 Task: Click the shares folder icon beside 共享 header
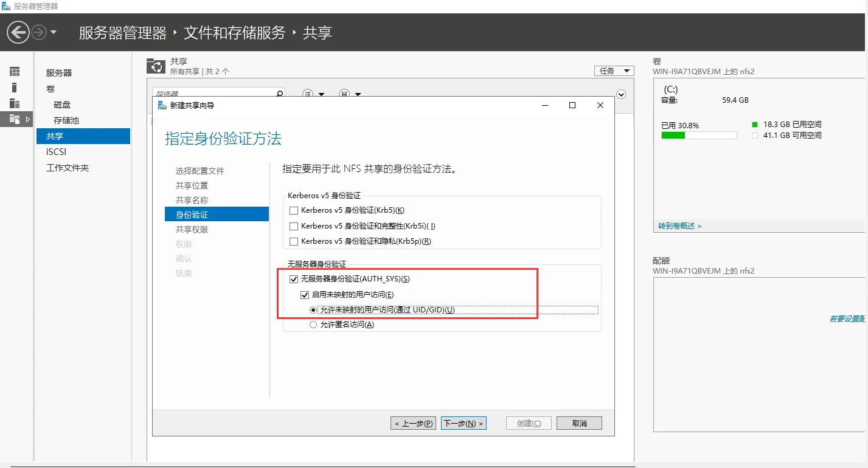tap(156, 66)
